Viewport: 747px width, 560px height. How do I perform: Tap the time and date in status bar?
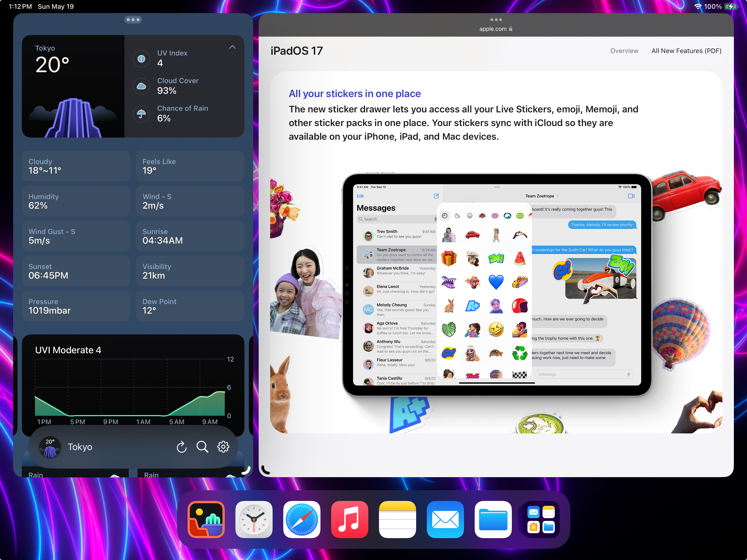(41, 6)
